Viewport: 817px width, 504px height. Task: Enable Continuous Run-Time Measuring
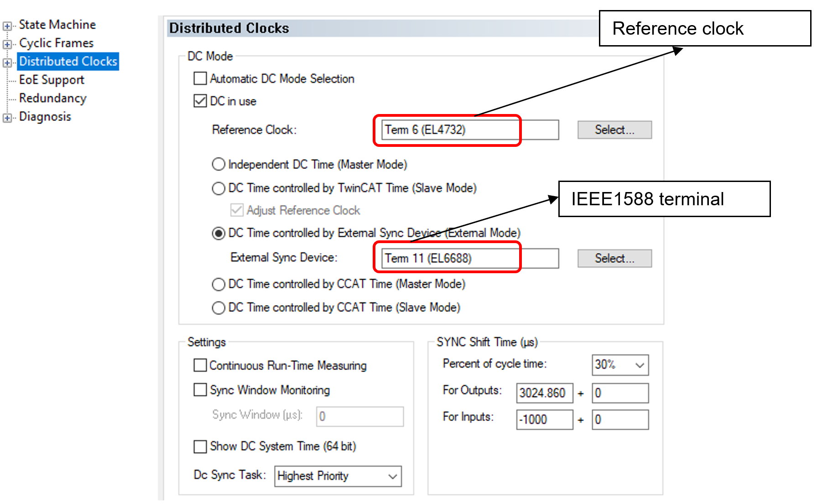pyautogui.click(x=200, y=365)
